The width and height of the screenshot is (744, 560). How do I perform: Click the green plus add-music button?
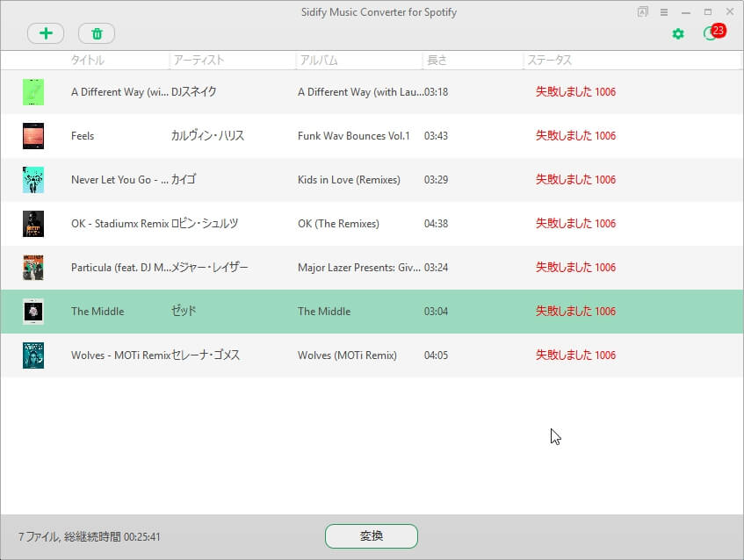pos(46,33)
